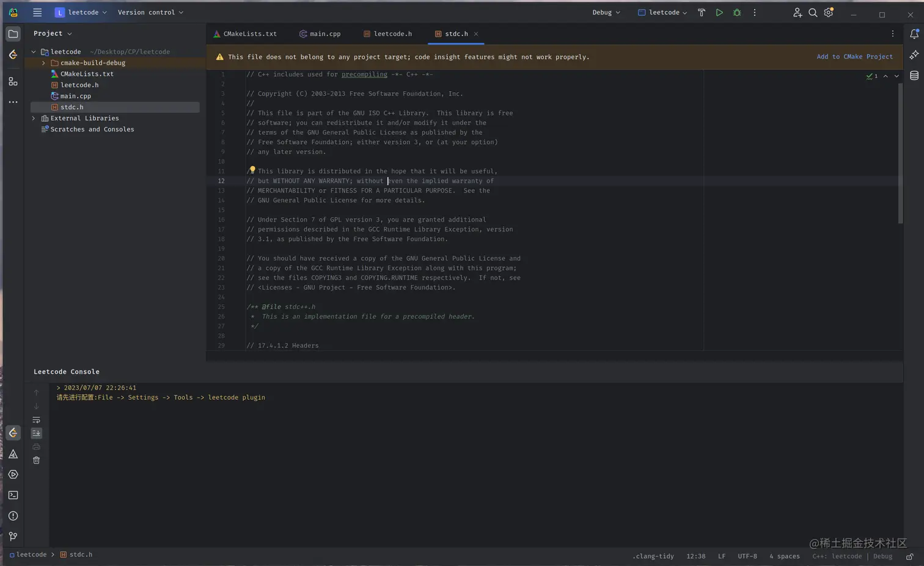Expand External Libraries node

click(x=34, y=118)
